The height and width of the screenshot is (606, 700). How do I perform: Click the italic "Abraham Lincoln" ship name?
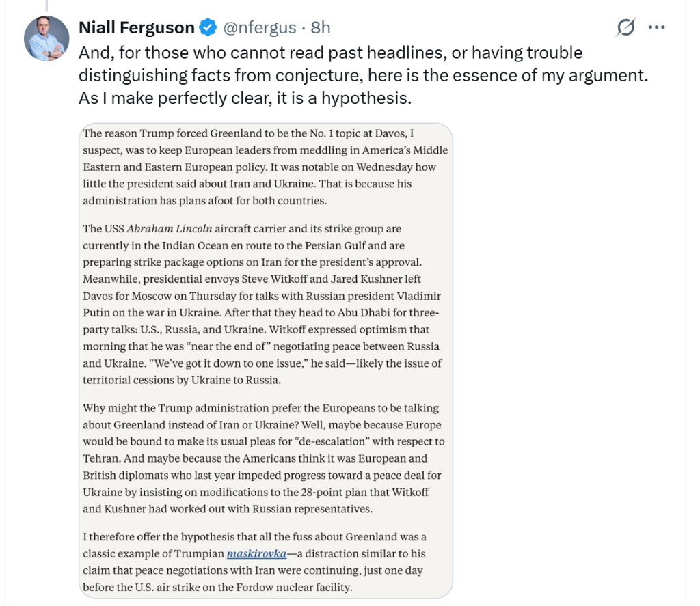(168, 228)
